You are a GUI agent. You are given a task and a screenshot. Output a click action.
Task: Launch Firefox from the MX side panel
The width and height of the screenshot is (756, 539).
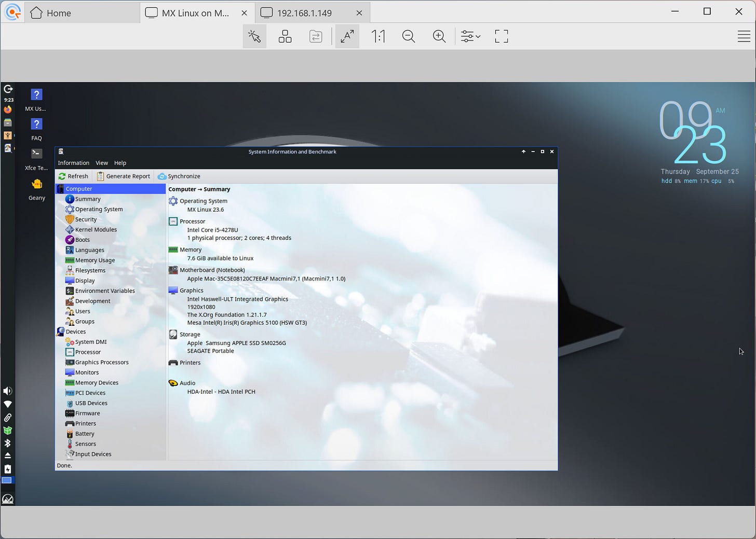[x=8, y=109]
